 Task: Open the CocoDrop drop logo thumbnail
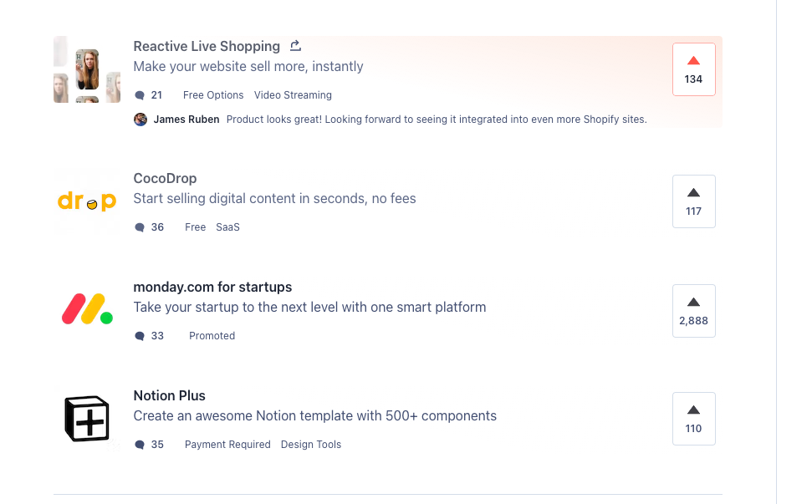(x=87, y=201)
